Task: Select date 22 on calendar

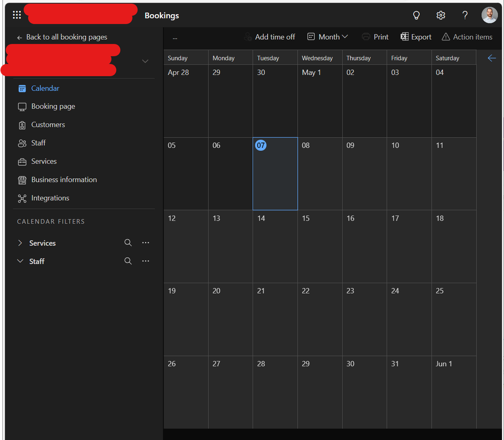Action: point(320,319)
